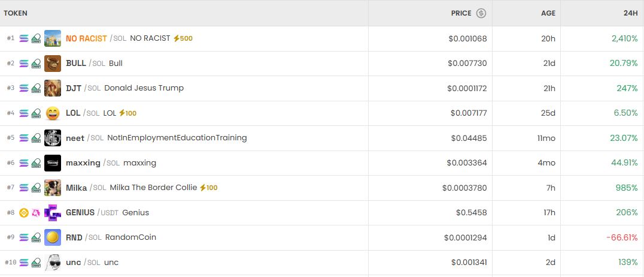This screenshot has height=277, width=644.
Task: Click the BNB chain icon in row 8
Action: click(24, 212)
